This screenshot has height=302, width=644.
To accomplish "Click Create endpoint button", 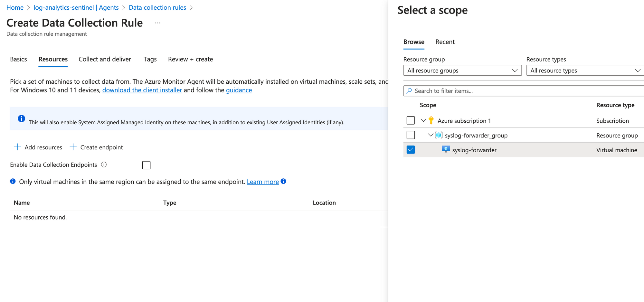I will (96, 147).
